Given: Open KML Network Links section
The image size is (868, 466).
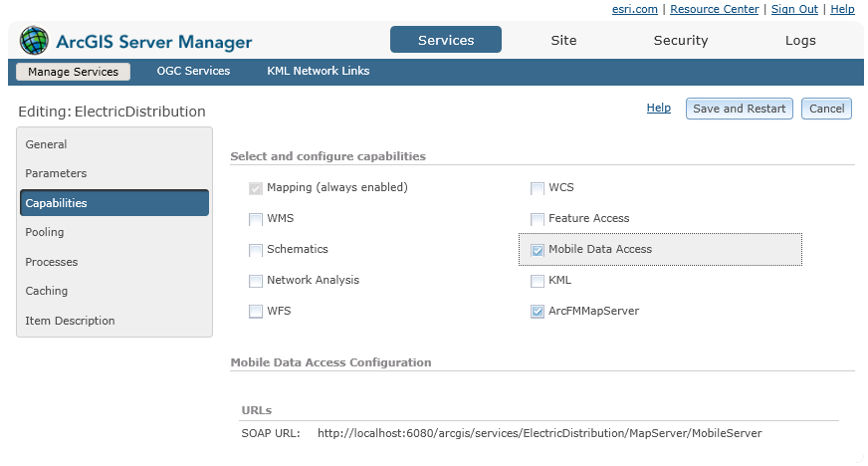Looking at the screenshot, I should click(318, 72).
